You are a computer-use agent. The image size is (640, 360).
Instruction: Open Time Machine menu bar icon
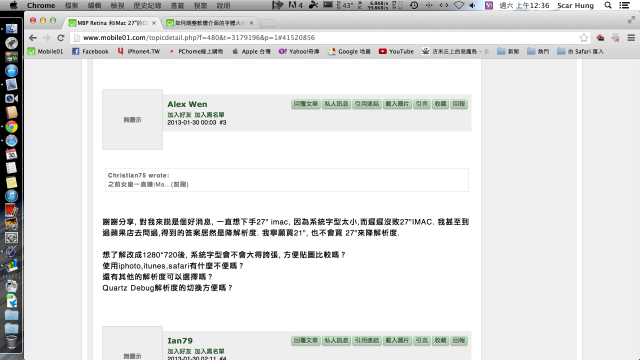pyautogui.click(x=414, y=5)
